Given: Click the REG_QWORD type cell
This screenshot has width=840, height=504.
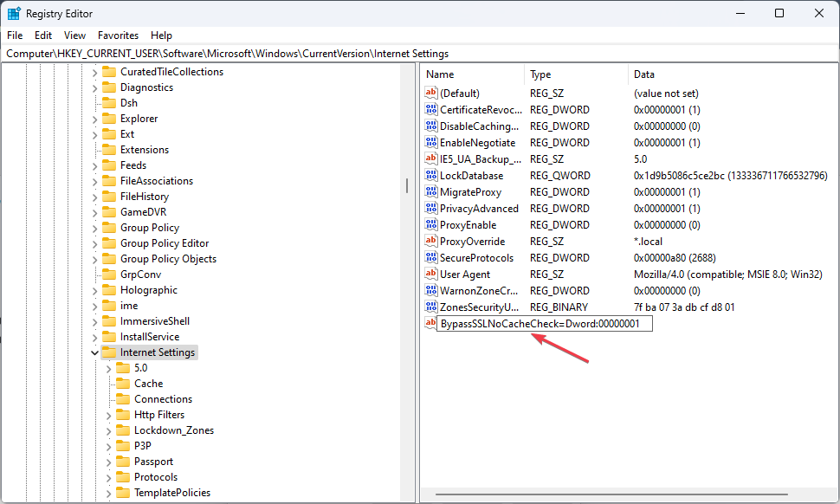Looking at the screenshot, I should 559,176.
